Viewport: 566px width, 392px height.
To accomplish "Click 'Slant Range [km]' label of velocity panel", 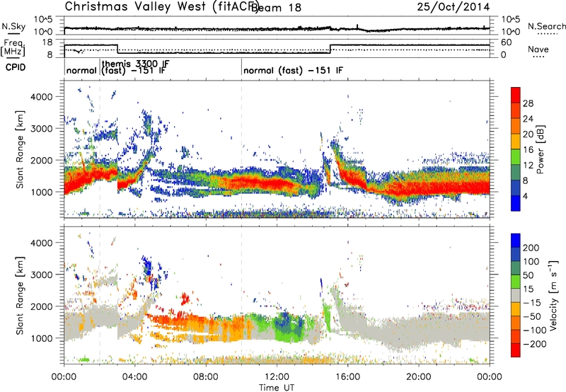I will [x=20, y=295].
